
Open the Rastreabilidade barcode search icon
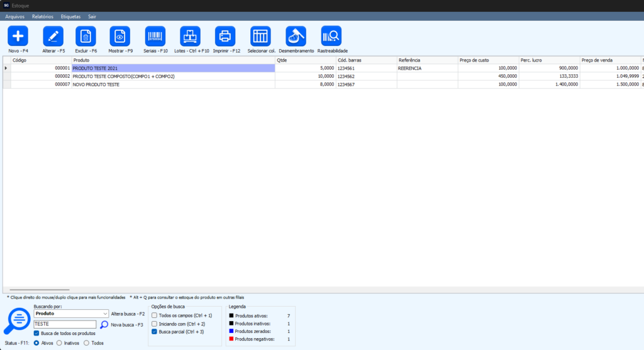coord(331,36)
